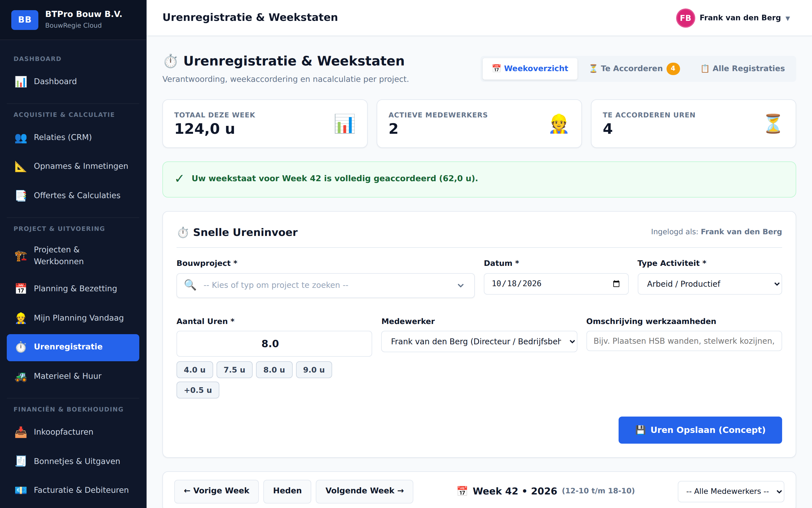Viewport: 812px width, 508px height.
Task: Click the calendar icon before Week 42 label
Action: pos(462,491)
